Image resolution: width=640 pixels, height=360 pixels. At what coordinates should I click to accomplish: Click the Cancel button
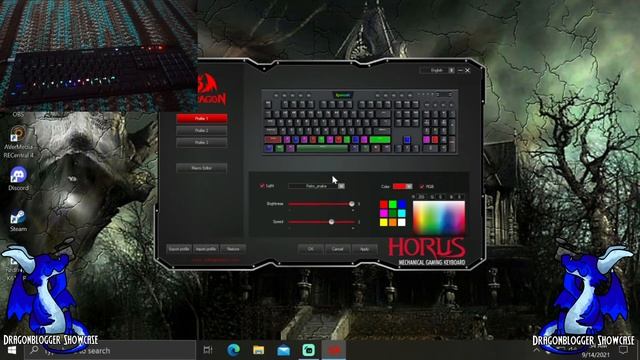click(x=338, y=249)
